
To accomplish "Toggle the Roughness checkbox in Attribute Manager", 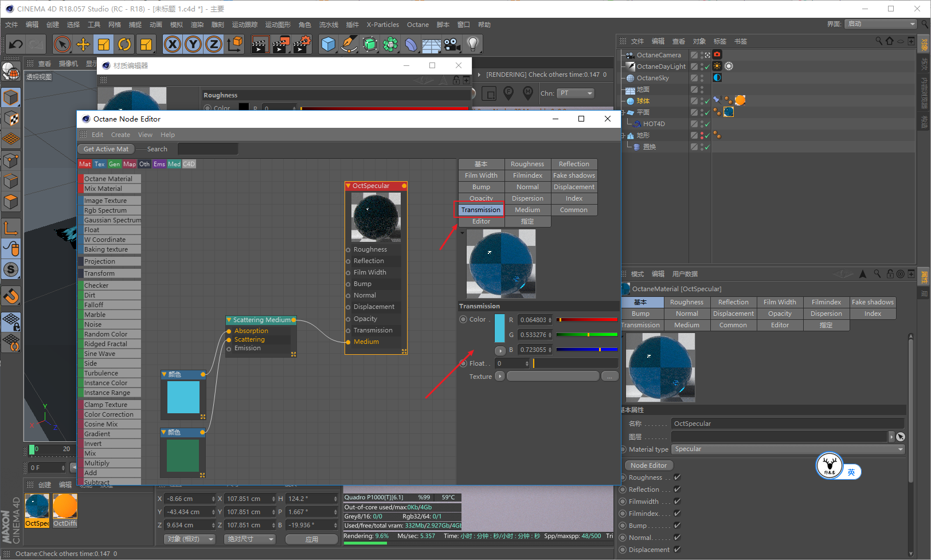I will [677, 477].
